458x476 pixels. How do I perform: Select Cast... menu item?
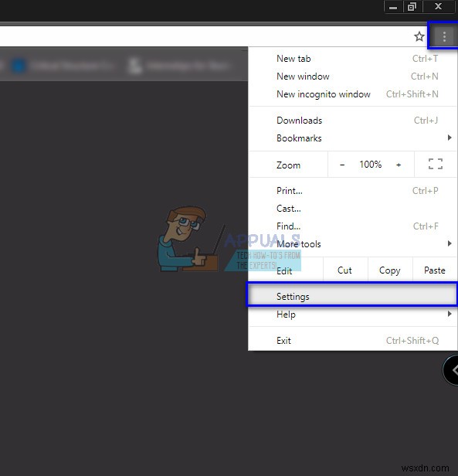[x=353, y=209]
